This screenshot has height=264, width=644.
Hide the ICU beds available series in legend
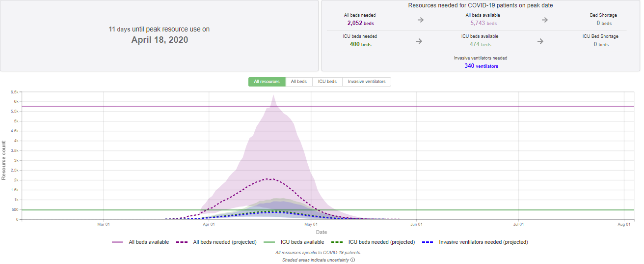click(x=294, y=242)
